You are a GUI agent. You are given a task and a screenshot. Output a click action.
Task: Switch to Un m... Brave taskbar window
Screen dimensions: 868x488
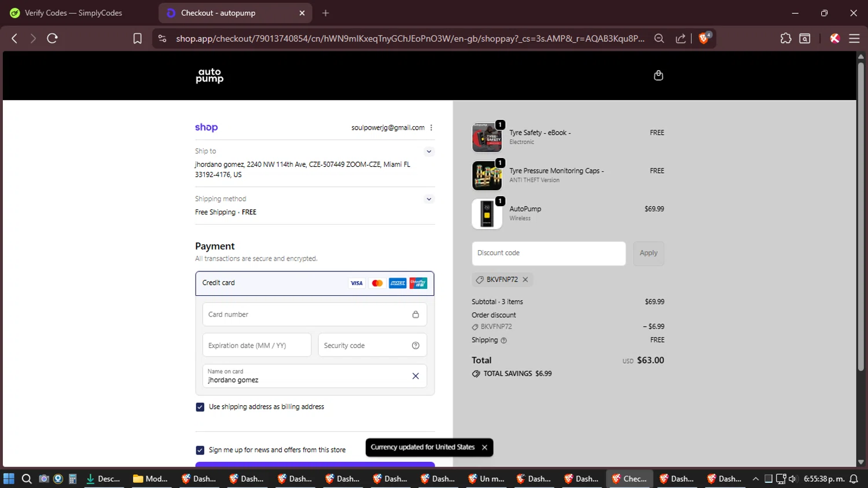487,479
